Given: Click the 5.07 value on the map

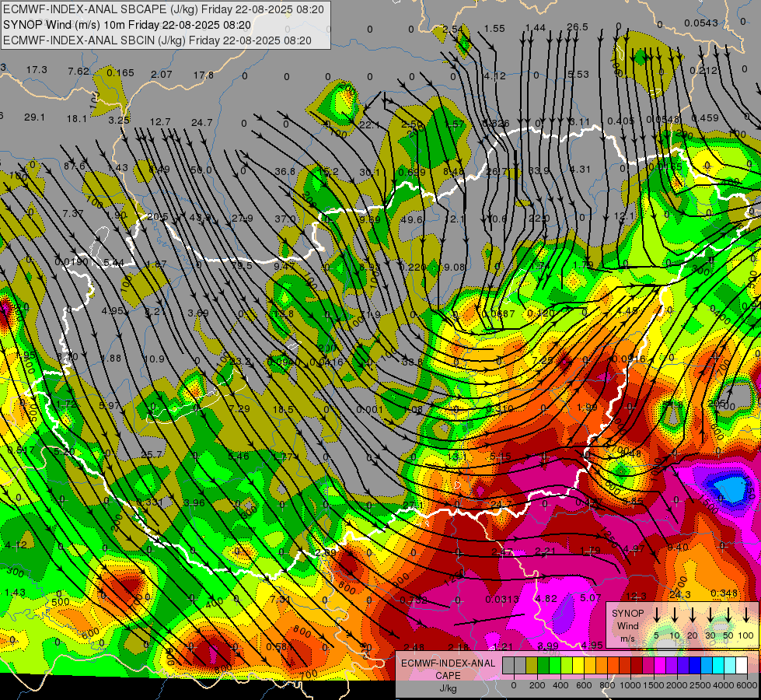Looking at the screenshot, I should 591,597.
